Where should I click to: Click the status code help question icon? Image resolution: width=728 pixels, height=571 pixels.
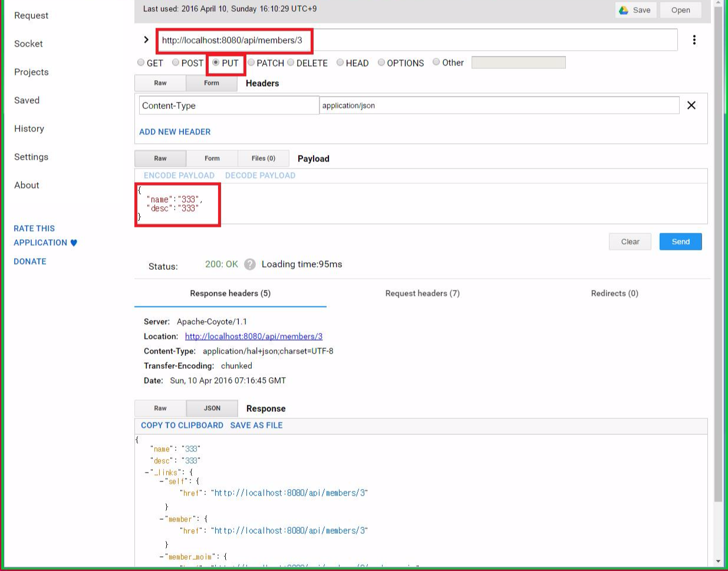pos(250,264)
